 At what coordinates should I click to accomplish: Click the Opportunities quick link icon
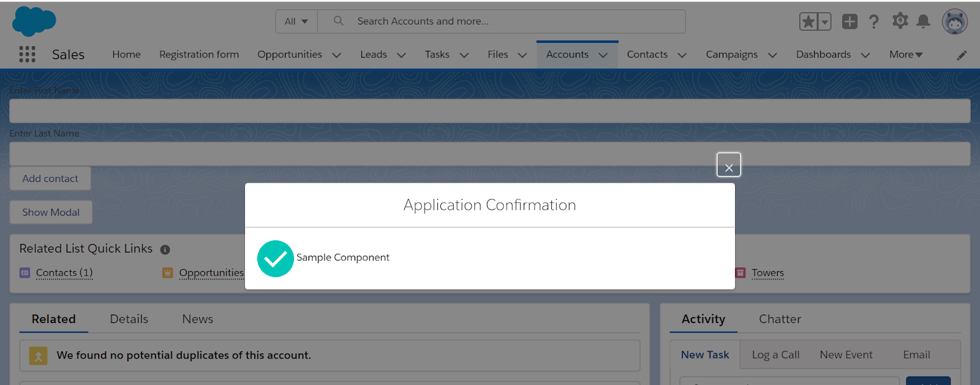pyautogui.click(x=167, y=273)
